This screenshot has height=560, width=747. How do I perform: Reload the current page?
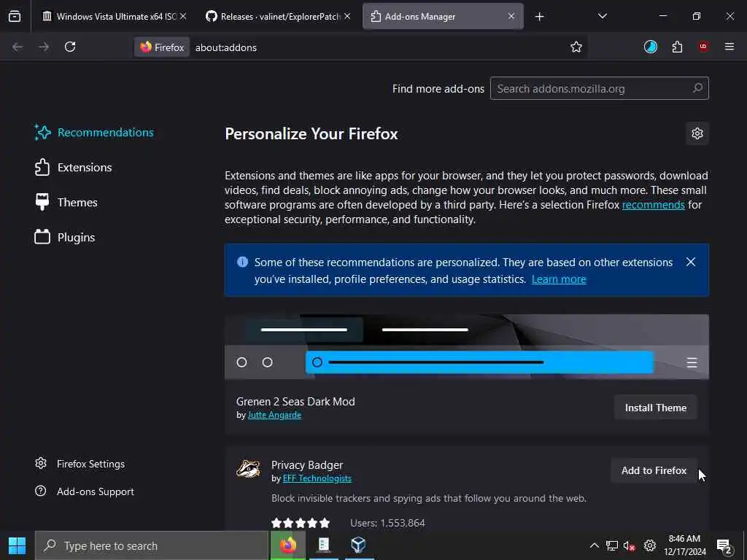[x=70, y=47]
